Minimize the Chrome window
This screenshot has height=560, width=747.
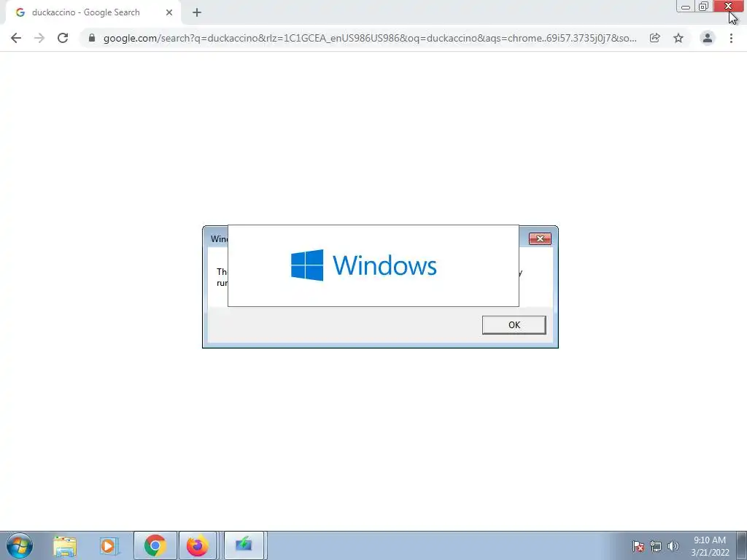coord(686,7)
